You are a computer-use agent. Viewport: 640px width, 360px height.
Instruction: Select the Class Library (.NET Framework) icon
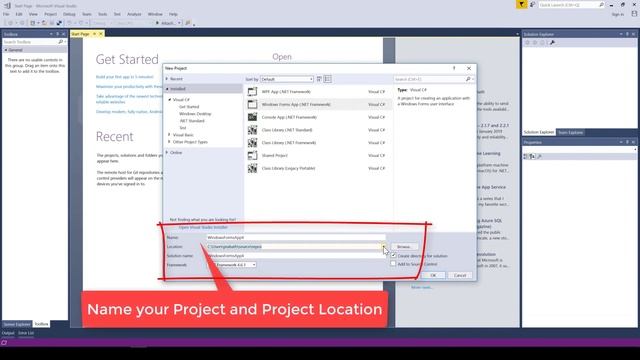pos(252,143)
